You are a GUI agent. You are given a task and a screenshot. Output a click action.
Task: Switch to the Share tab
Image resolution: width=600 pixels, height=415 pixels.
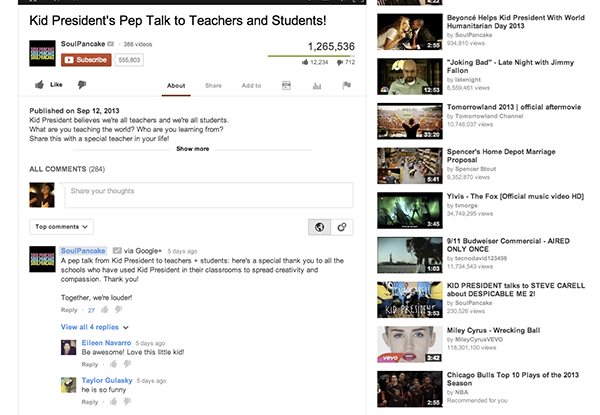pyautogui.click(x=213, y=86)
